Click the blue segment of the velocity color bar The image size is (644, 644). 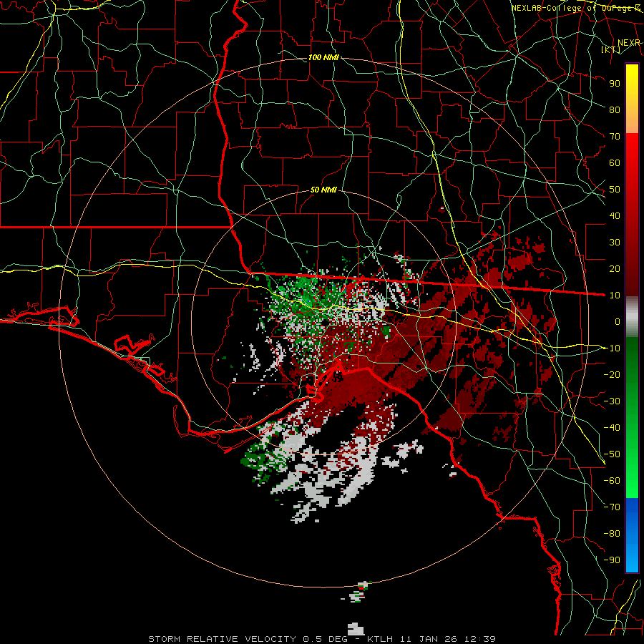pyautogui.click(x=632, y=535)
